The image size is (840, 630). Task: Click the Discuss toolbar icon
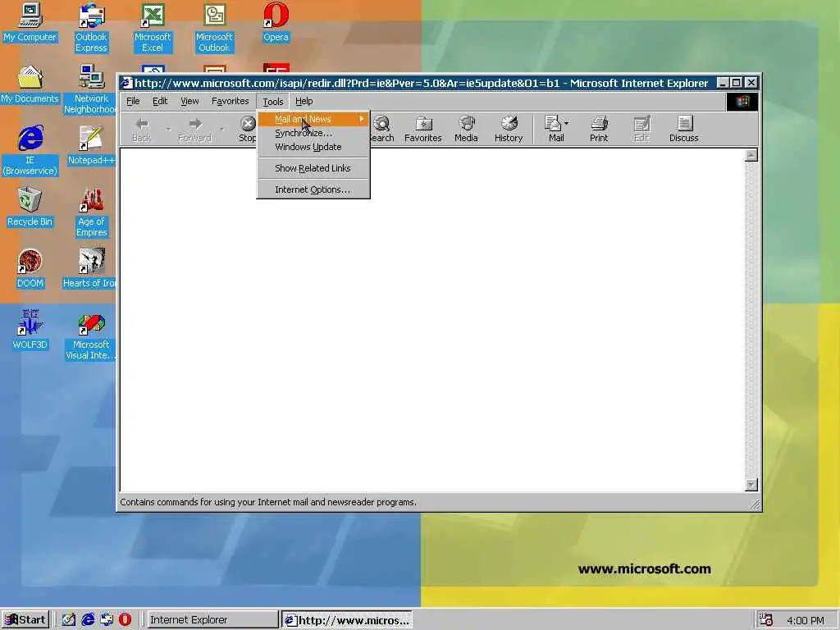coord(683,129)
